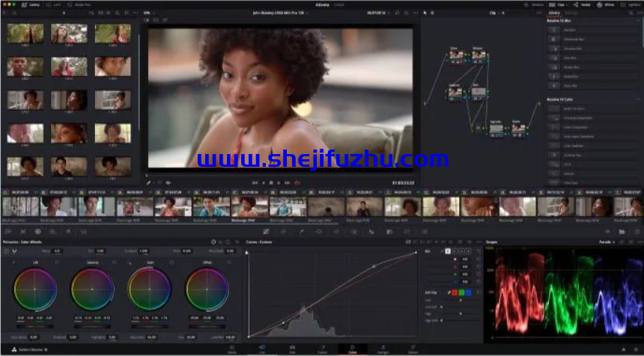Click the Offset color wheel
Viewport: 644px width, 356px height.
click(207, 289)
